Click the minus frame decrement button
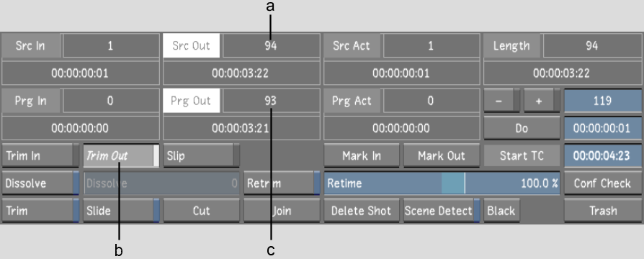The width and height of the screenshot is (644, 259). tap(502, 101)
